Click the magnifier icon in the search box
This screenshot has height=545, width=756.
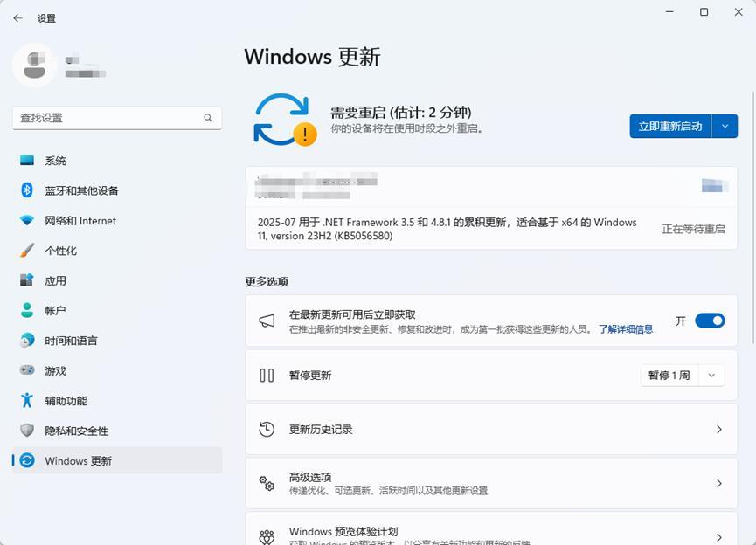pos(208,118)
